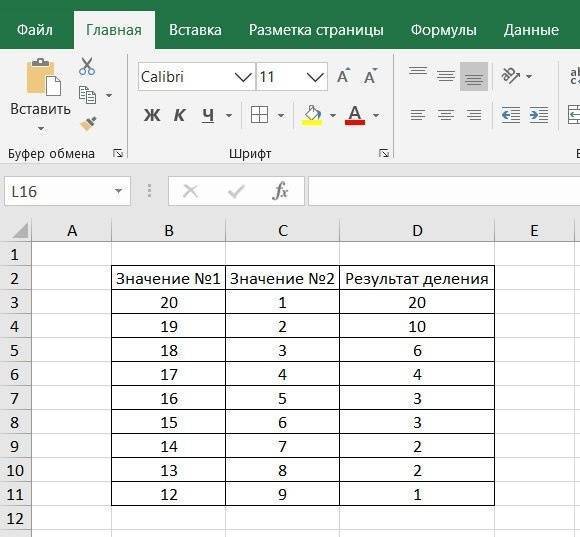The width and height of the screenshot is (580, 537).
Task: Open text orientation tool
Action: tap(511, 76)
